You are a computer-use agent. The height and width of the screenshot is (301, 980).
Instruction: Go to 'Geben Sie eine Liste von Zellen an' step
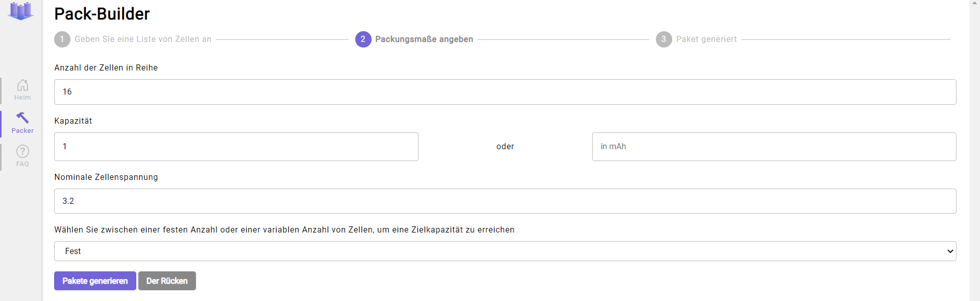[143, 39]
